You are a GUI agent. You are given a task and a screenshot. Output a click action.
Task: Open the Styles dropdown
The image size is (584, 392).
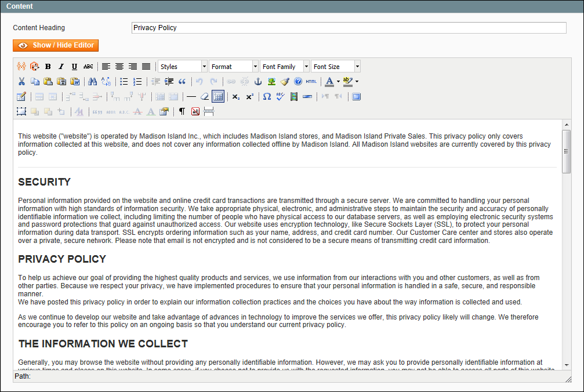click(183, 66)
